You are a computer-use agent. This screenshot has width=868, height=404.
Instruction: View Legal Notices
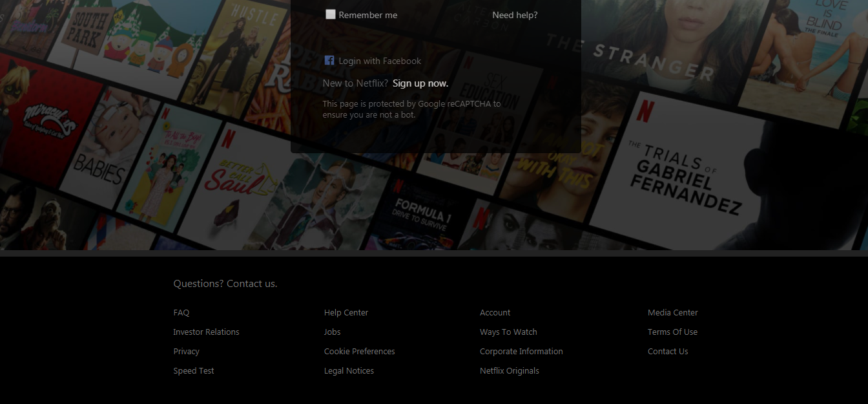[x=349, y=371]
